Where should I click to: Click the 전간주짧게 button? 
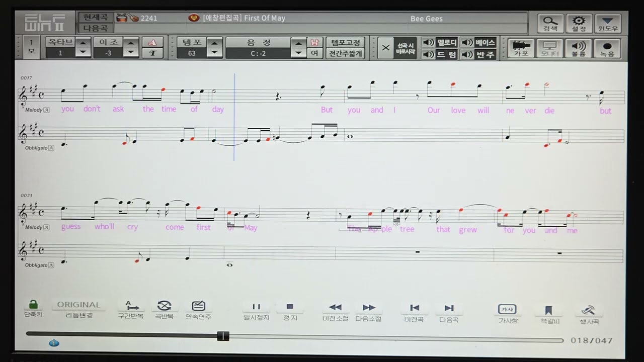(x=345, y=53)
